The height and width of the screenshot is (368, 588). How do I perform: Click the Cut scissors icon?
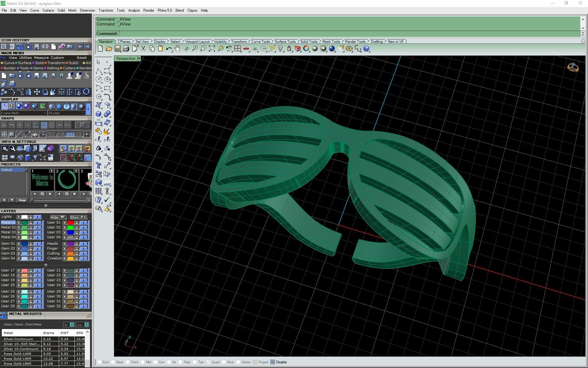143,48
